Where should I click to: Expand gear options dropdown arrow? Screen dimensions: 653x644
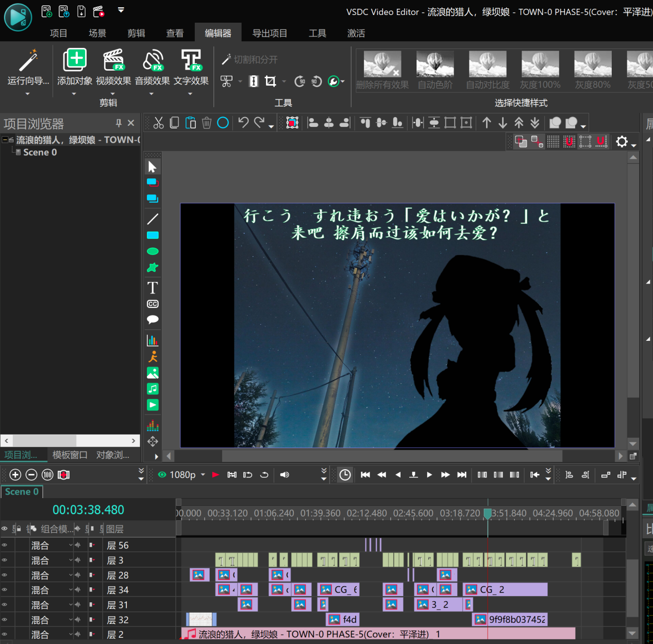[x=634, y=145]
